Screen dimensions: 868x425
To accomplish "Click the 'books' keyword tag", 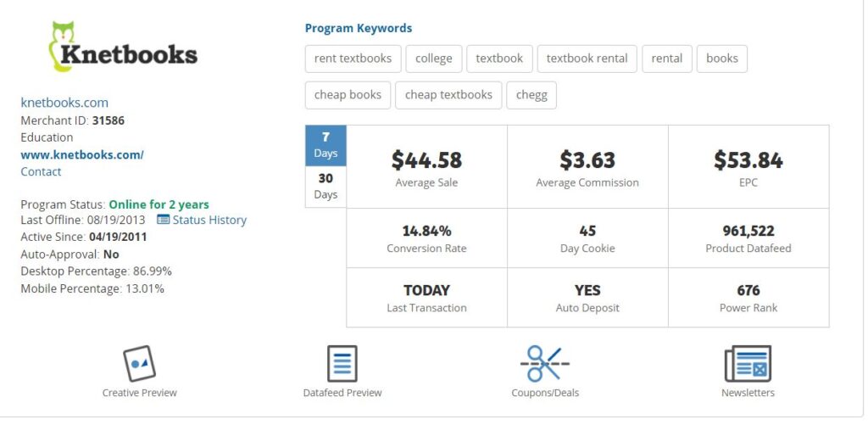I will 722,59.
